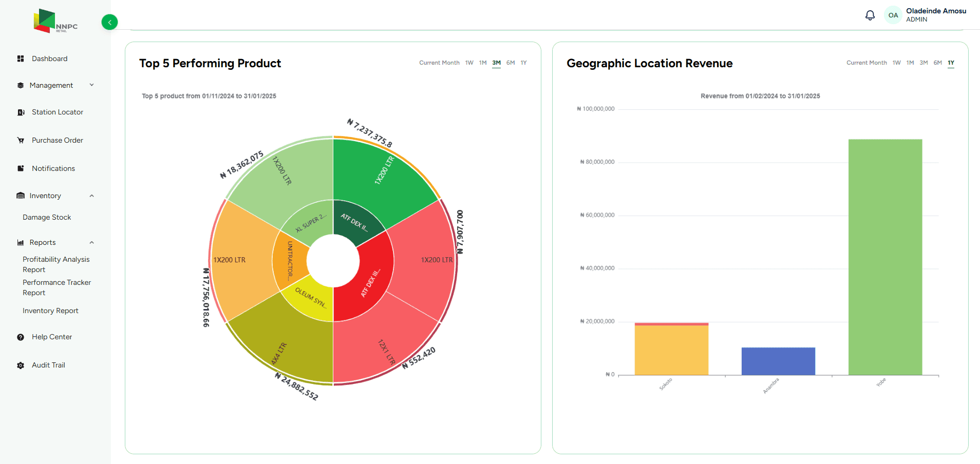
Task: Select the Station Locator icon
Action: 21,112
